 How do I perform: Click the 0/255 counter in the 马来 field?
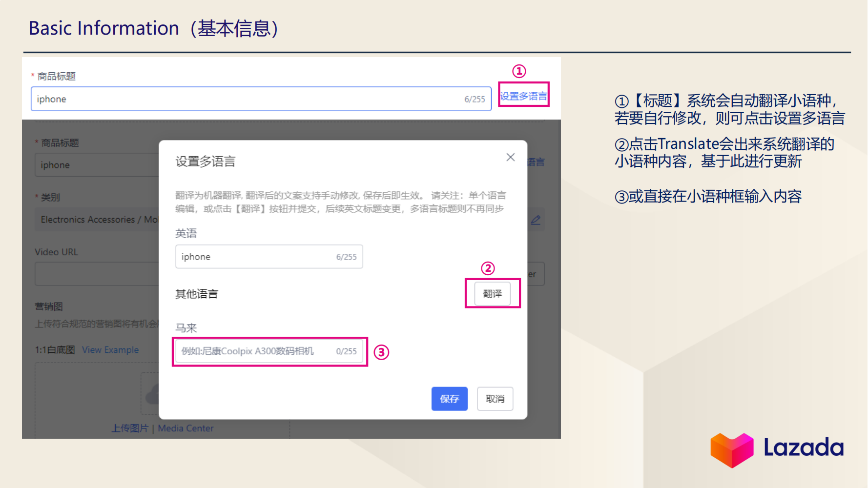pos(346,351)
